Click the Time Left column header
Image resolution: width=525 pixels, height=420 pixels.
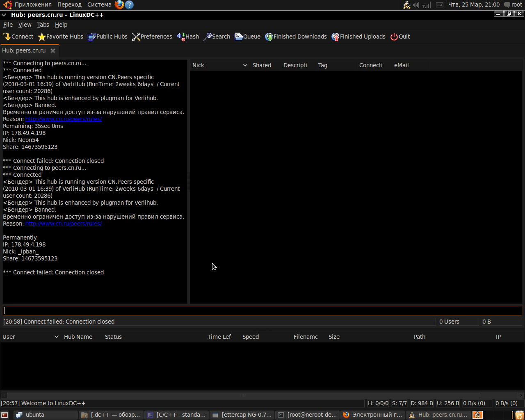click(x=222, y=337)
